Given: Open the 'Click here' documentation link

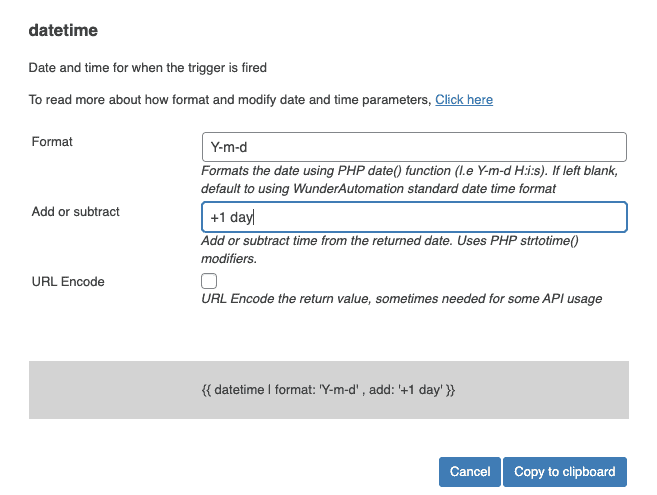Looking at the screenshot, I should click(x=463, y=100).
